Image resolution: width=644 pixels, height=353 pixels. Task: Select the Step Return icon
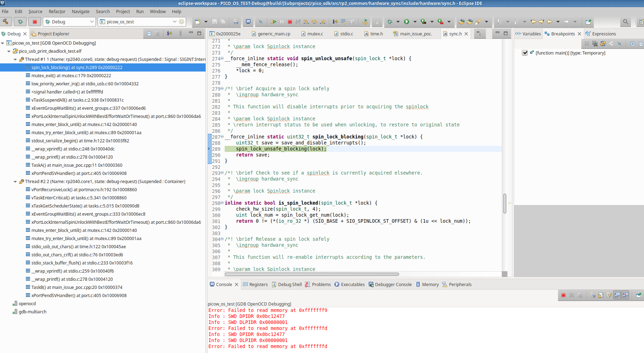pyautogui.click(x=323, y=22)
